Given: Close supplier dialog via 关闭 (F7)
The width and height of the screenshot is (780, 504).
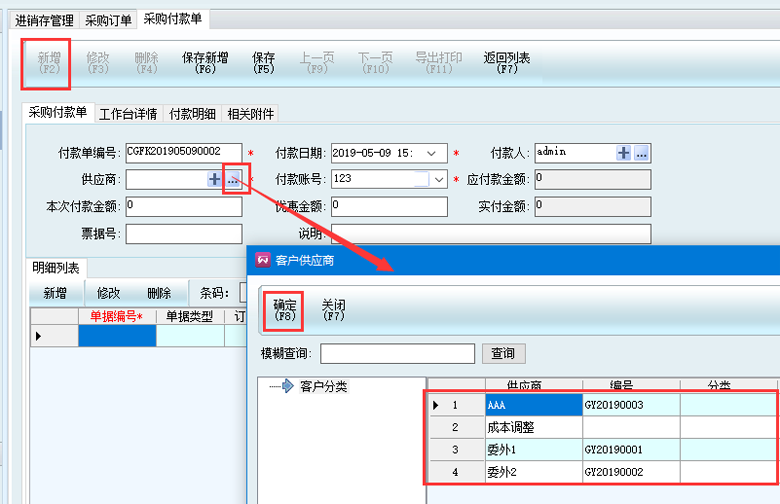Looking at the screenshot, I should point(334,309).
